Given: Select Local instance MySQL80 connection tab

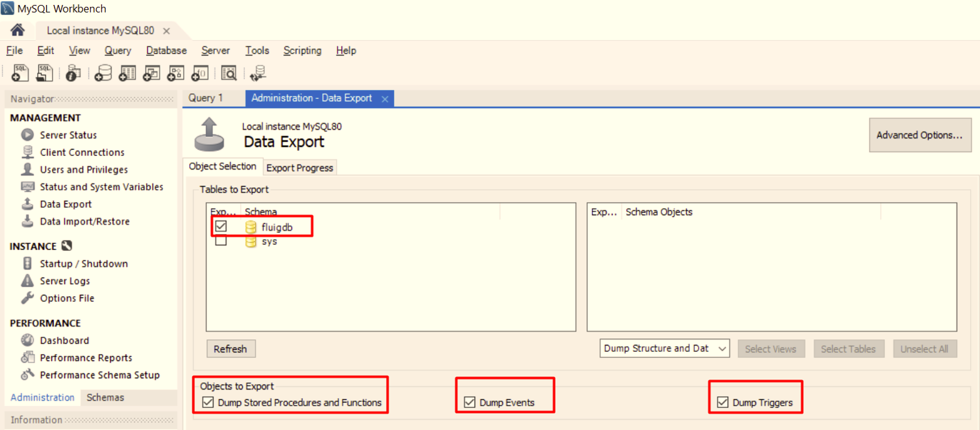Looking at the screenshot, I should click(100, 31).
